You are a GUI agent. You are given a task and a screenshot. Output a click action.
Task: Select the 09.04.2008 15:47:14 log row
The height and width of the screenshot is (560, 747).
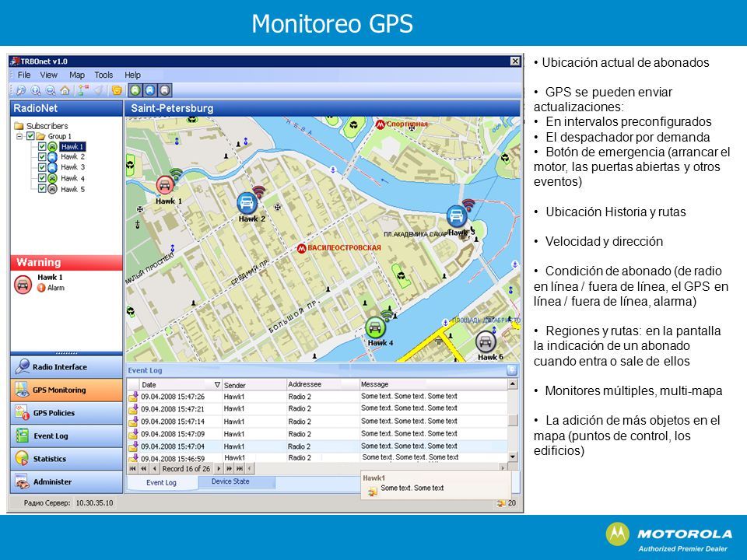(x=317, y=421)
